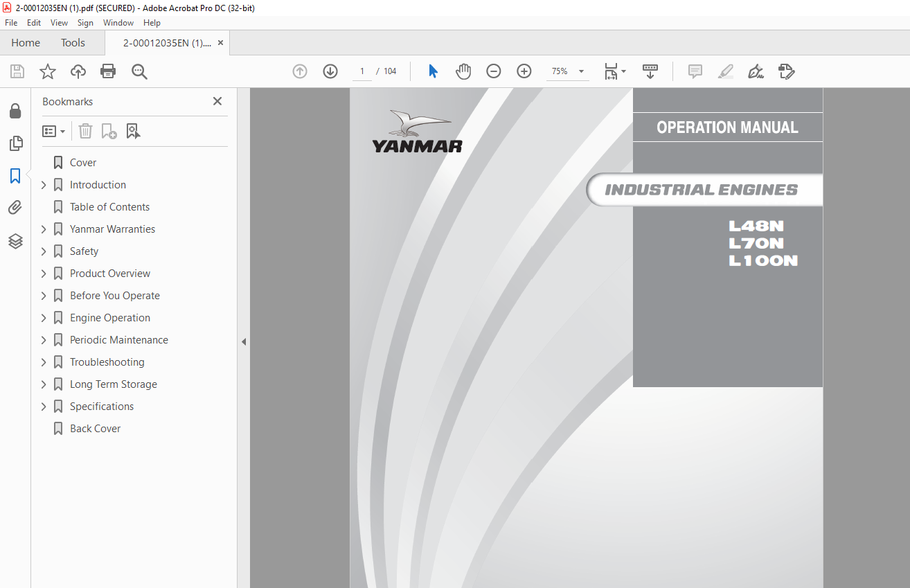
Task: Open the Attachments paperclip panel
Action: [x=15, y=208]
